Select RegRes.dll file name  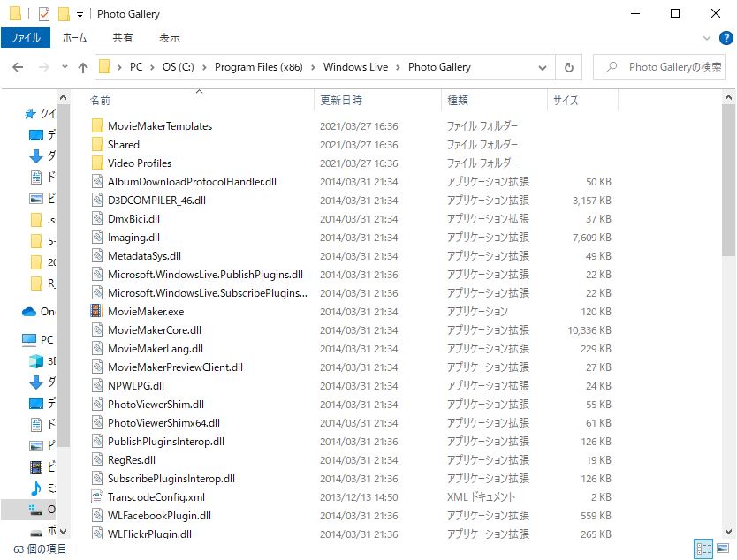[131, 460]
